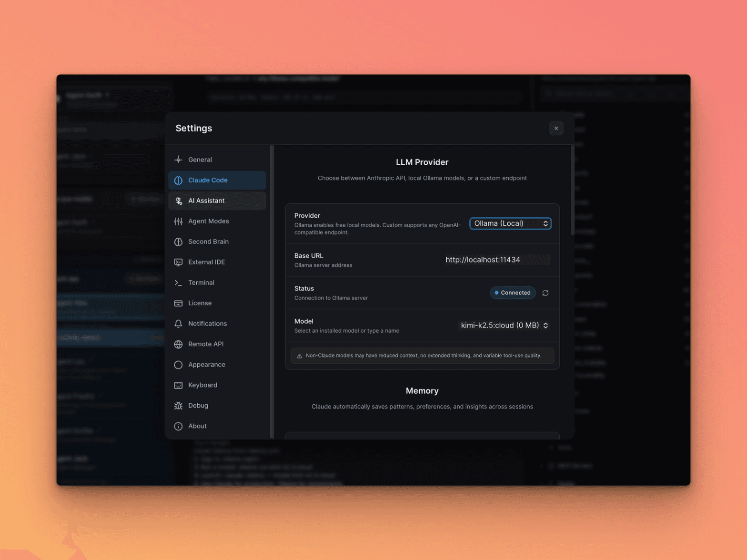Click the Agent Modes sliders icon

178,221
